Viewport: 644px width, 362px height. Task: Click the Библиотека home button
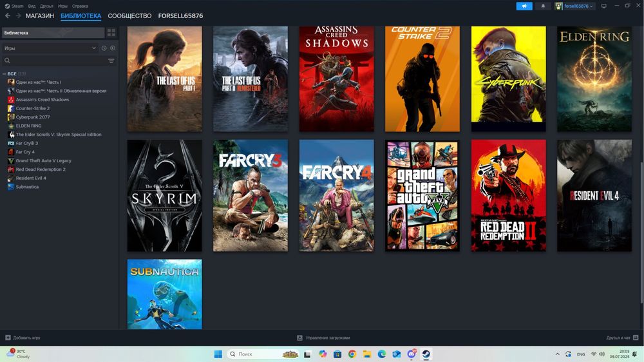[53, 32]
